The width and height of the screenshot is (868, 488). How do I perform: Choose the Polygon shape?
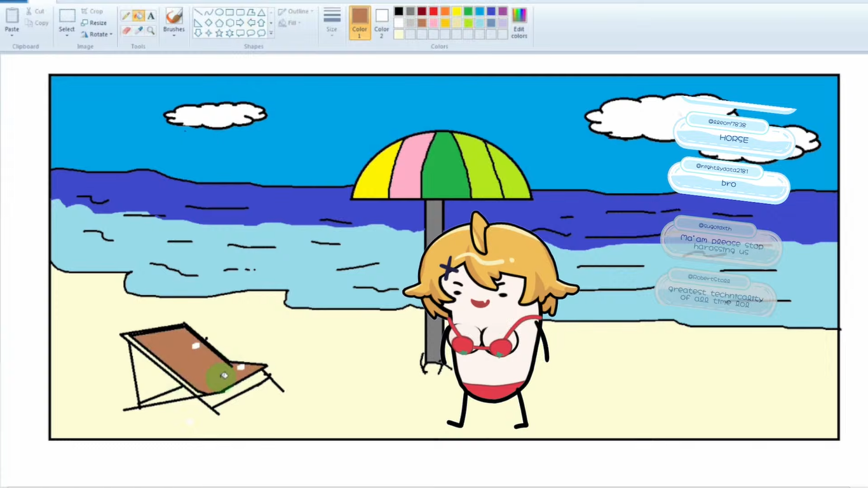point(251,12)
